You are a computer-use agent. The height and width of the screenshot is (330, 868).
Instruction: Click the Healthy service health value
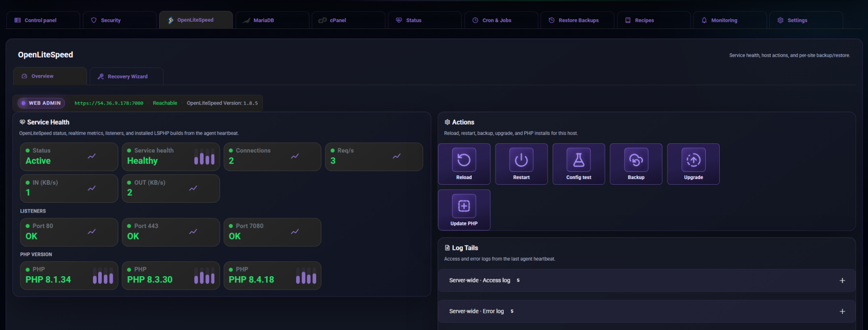[143, 161]
